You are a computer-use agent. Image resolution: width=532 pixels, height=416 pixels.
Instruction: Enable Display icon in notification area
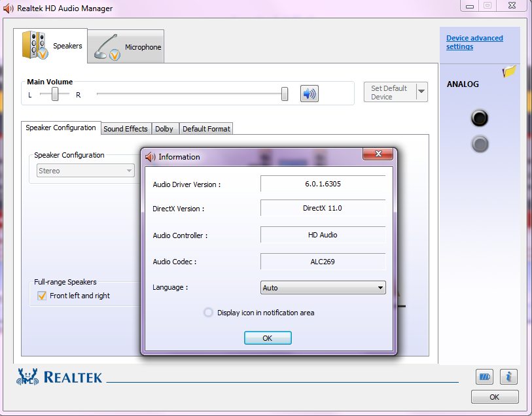point(208,313)
